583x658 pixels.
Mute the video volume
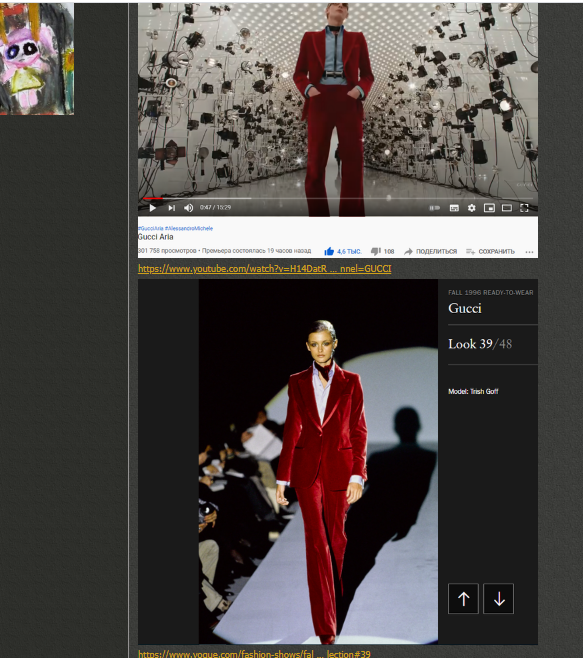click(188, 208)
